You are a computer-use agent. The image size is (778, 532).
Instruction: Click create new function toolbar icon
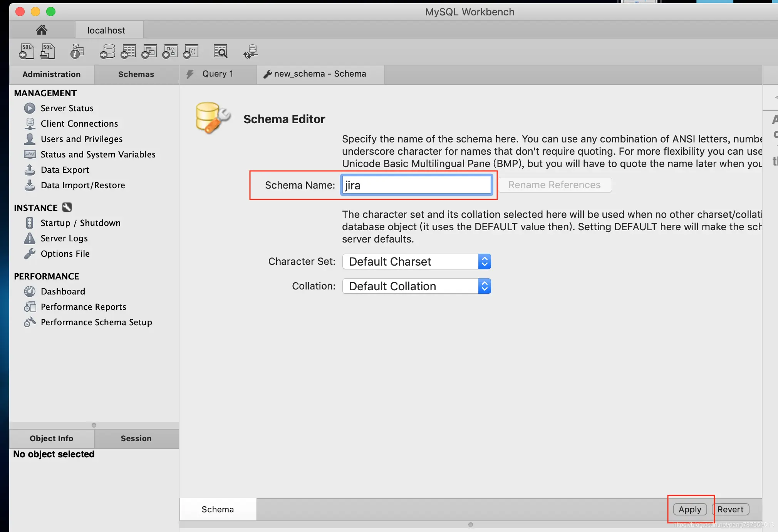tap(191, 51)
